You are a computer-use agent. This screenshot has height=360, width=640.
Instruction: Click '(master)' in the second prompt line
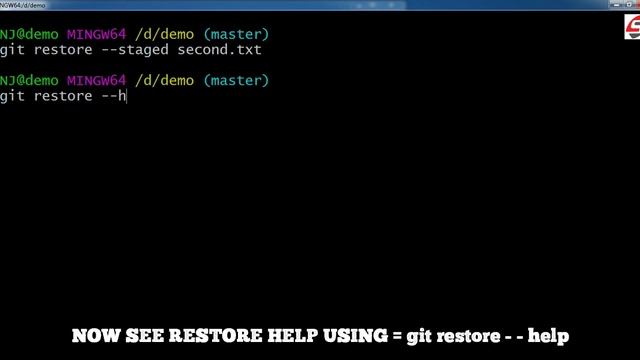pos(236,80)
